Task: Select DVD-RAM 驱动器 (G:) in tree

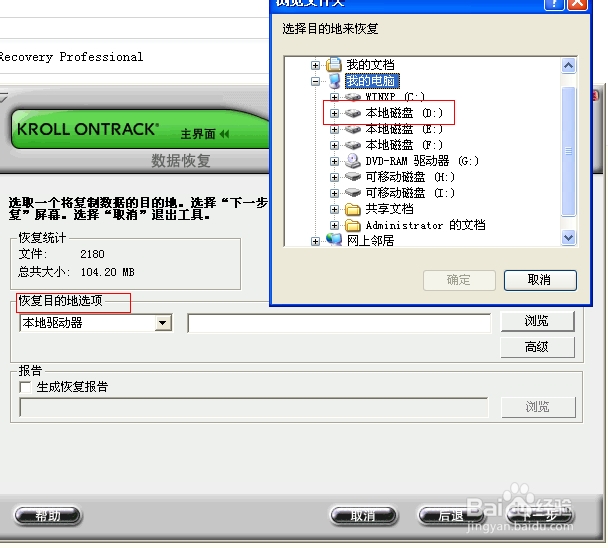Action: 422,161
